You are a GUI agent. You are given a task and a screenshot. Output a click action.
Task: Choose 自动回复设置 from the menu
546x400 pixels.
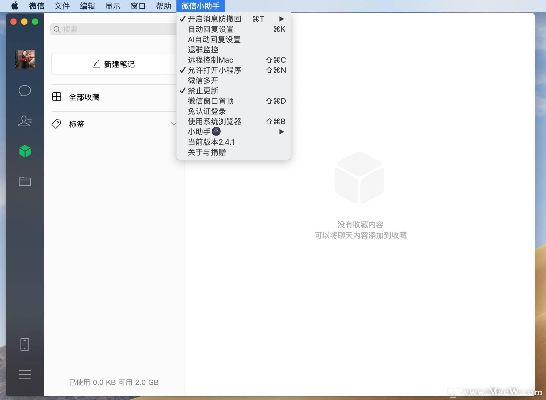coord(233,29)
